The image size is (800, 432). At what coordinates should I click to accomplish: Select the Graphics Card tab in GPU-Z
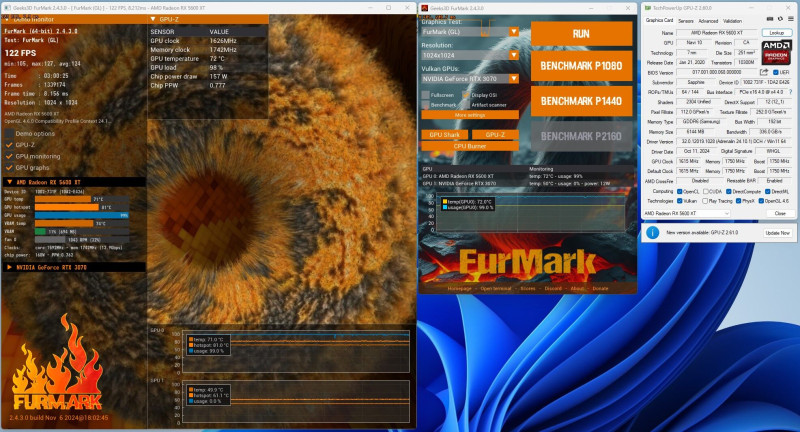pyautogui.click(x=659, y=20)
